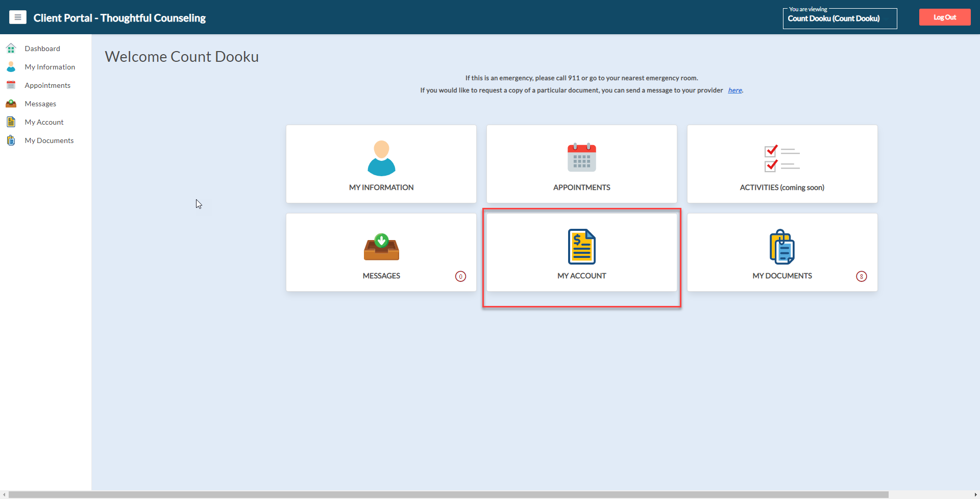Open the large Appointments calendar tile icon
The width and height of the screenshot is (980, 499).
pos(581,158)
